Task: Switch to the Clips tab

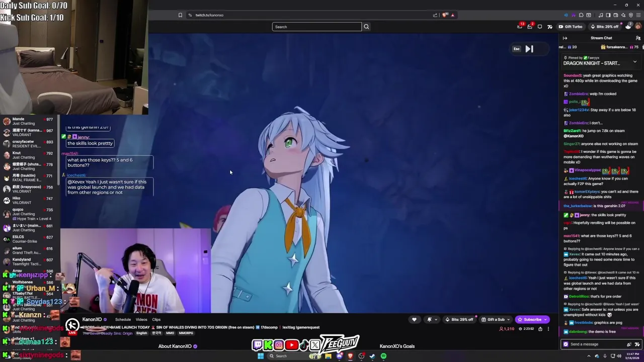Action: point(156,319)
